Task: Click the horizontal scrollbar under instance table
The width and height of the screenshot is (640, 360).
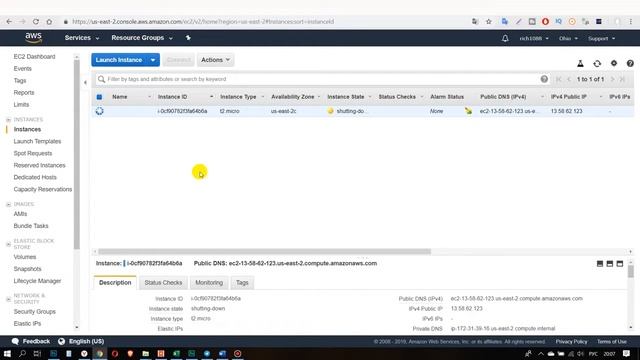Action: click(x=264, y=251)
